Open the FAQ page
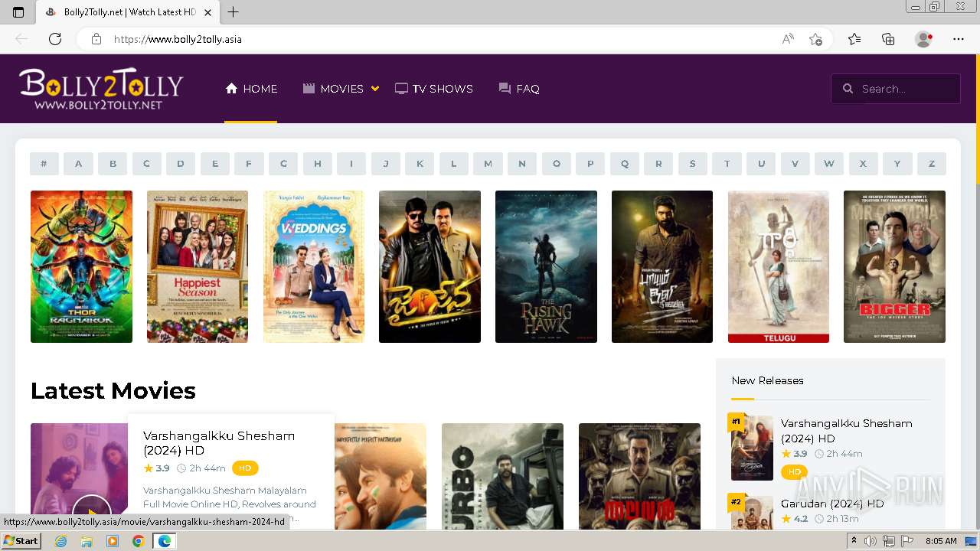This screenshot has width=980, height=551. click(519, 89)
